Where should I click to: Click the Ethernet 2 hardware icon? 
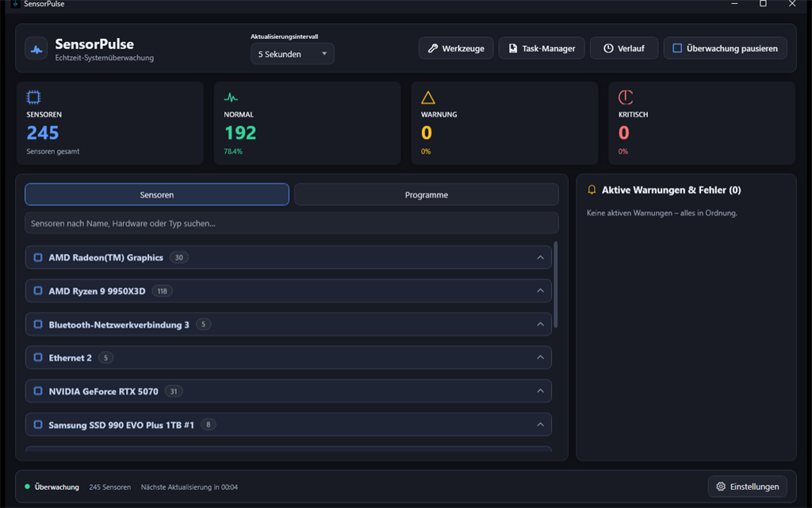38,358
